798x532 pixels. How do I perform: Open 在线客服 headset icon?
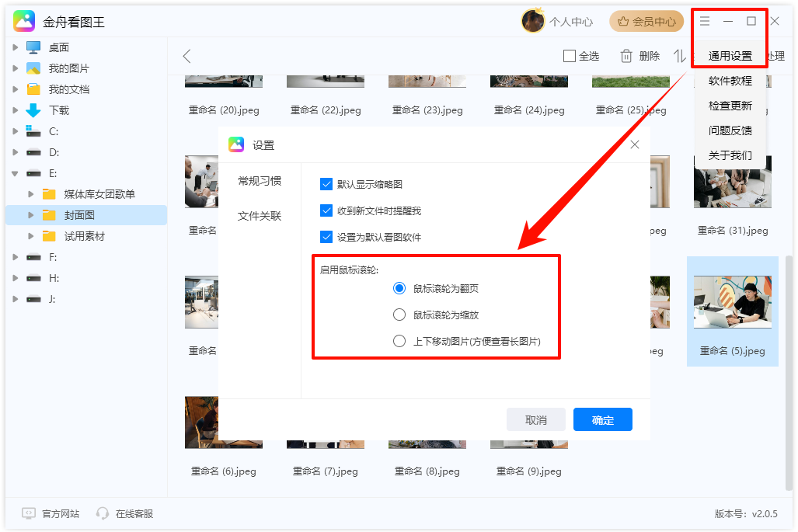[103, 513]
